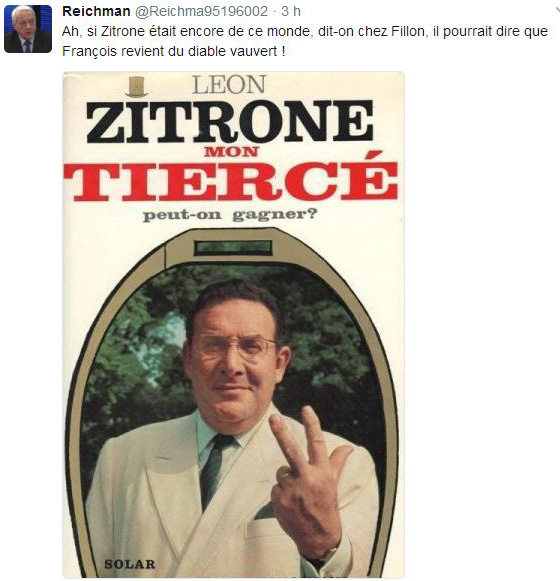560x581 pixels.
Task: Click the 'peut-on gagner?' subtitle
Action: coord(230,215)
